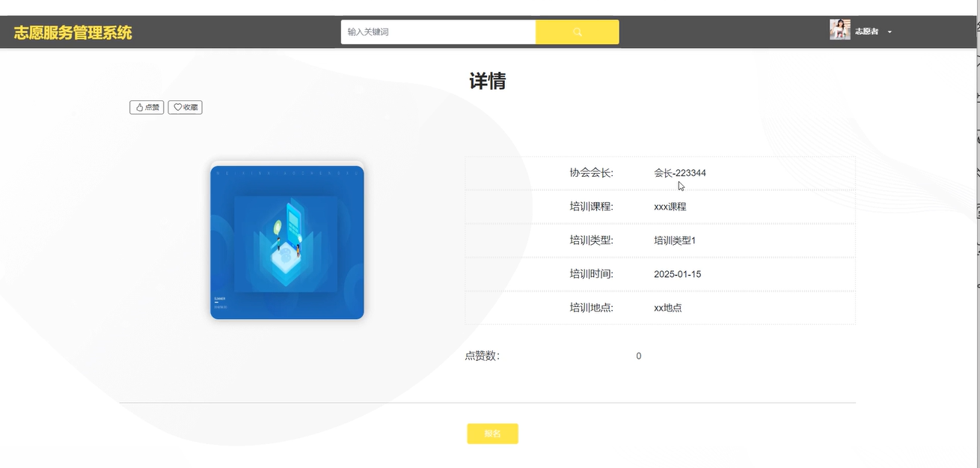The width and height of the screenshot is (980, 468).
Task: Click the 培训类型 label
Action: [592, 240]
